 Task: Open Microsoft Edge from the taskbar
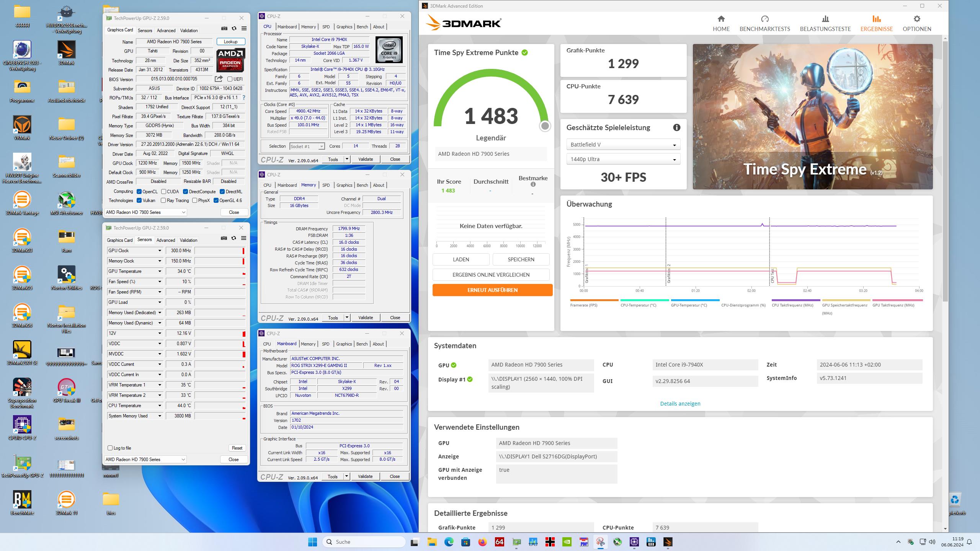click(449, 542)
